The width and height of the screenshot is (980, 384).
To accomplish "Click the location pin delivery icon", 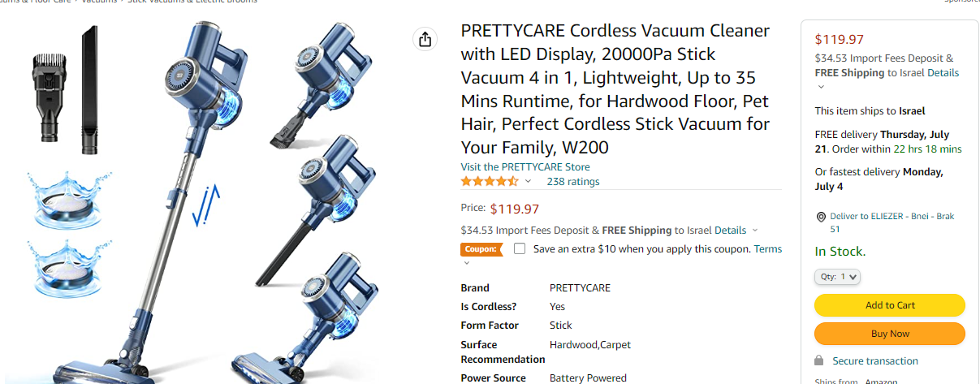I will point(821,217).
